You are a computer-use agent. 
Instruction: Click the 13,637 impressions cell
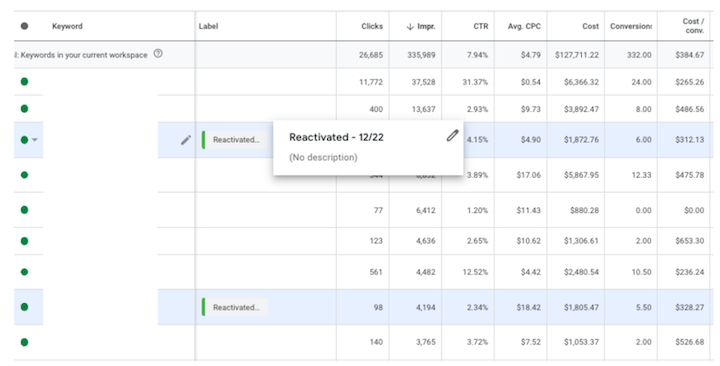point(425,109)
